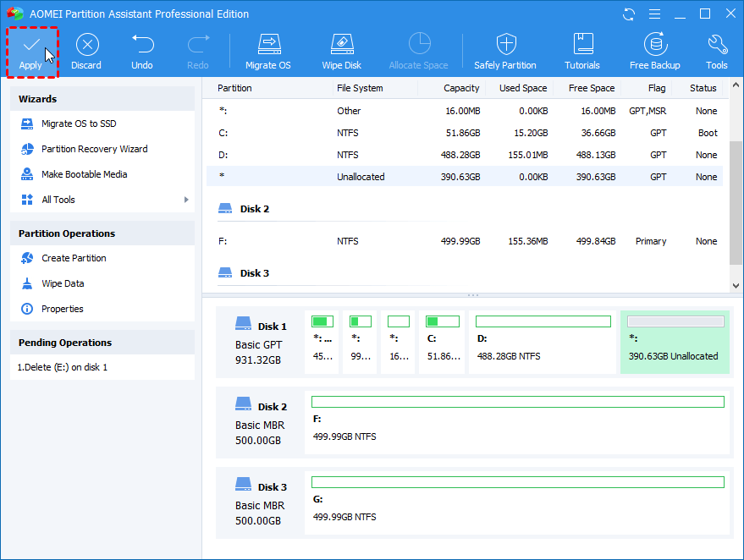744x560 pixels.
Task: Sort by Used Space column header
Action: [x=523, y=88]
